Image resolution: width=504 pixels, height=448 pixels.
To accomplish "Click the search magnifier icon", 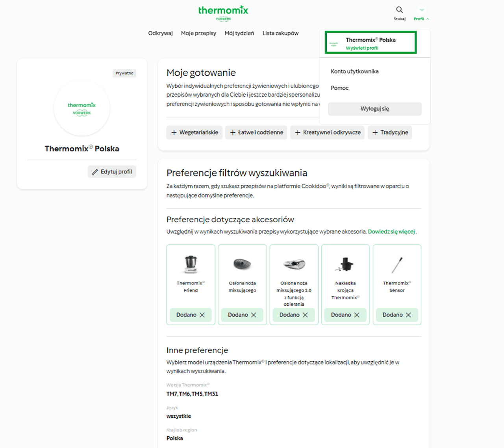I will point(399,10).
